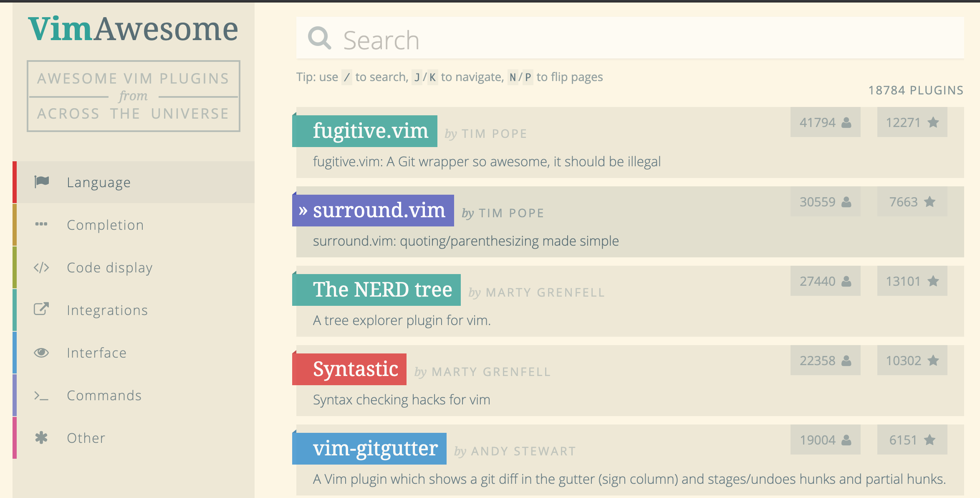Click the Commands terminal prompt icon

click(41, 396)
